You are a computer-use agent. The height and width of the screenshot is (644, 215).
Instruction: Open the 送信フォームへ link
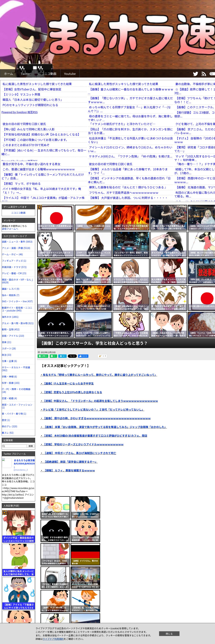(x=10, y=229)
